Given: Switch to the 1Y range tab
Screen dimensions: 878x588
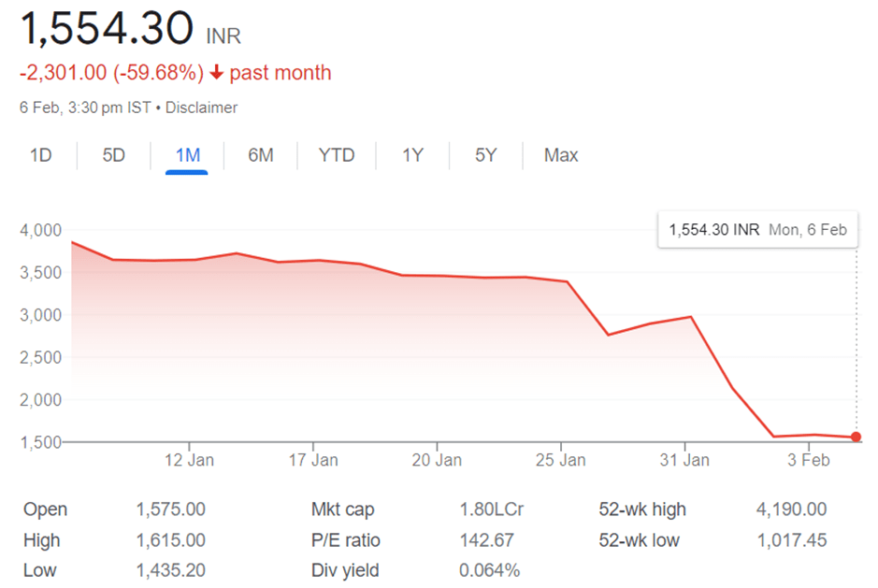Looking at the screenshot, I should tap(412, 155).
